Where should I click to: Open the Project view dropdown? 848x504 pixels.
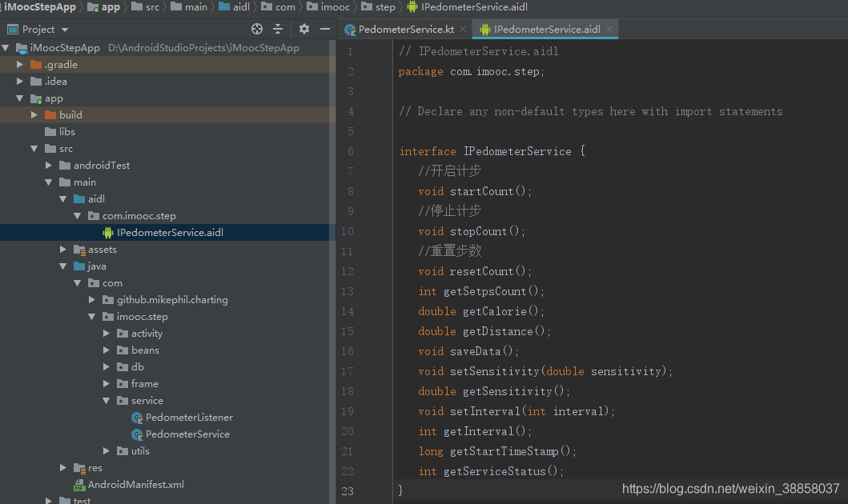click(65, 30)
